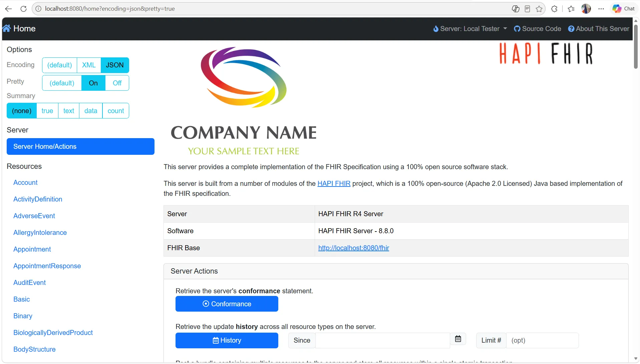
Task: Set Encoding to XML
Action: 89,65
